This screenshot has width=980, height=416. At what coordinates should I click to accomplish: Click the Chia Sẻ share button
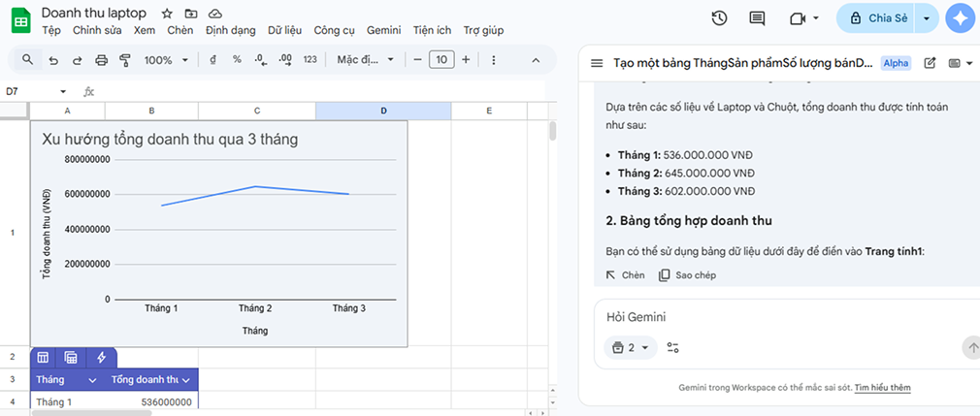point(875,18)
